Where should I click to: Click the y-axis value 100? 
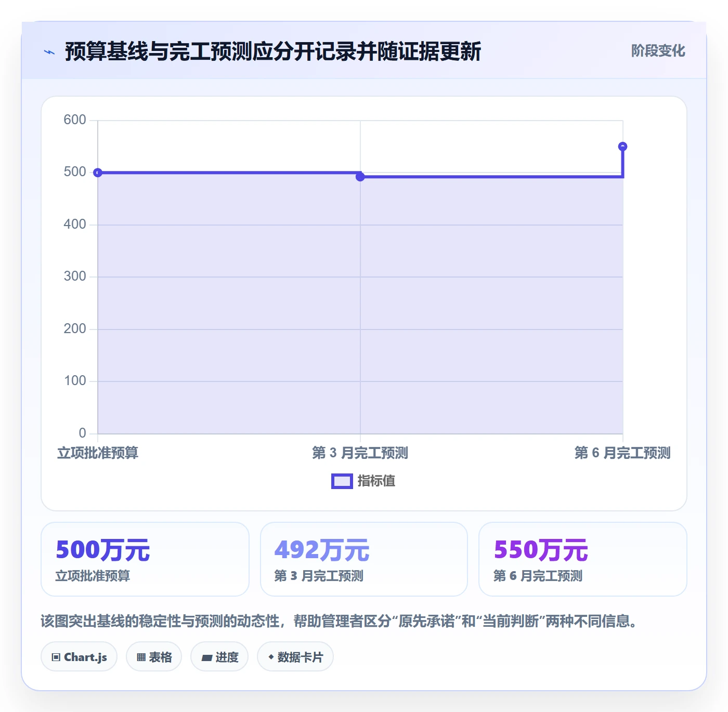[x=75, y=381]
